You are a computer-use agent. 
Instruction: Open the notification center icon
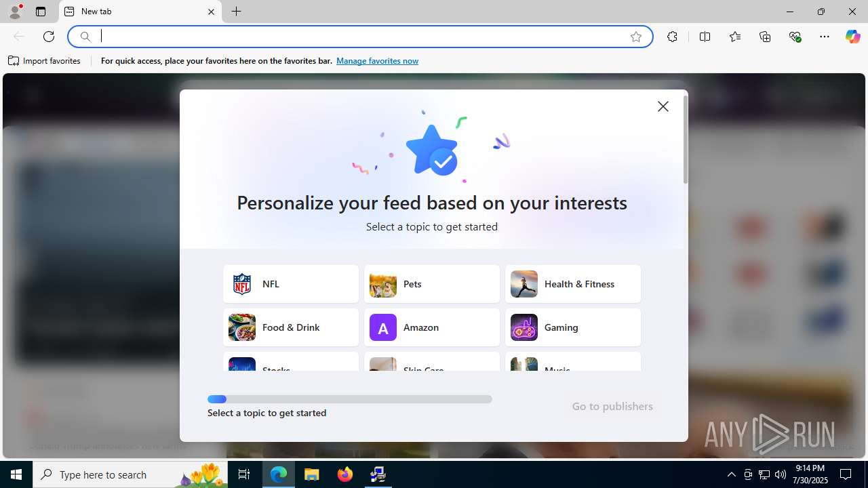tap(846, 474)
